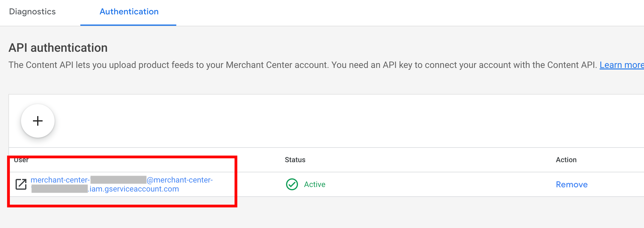
Task: Click the API authentication heading
Action: point(58,48)
